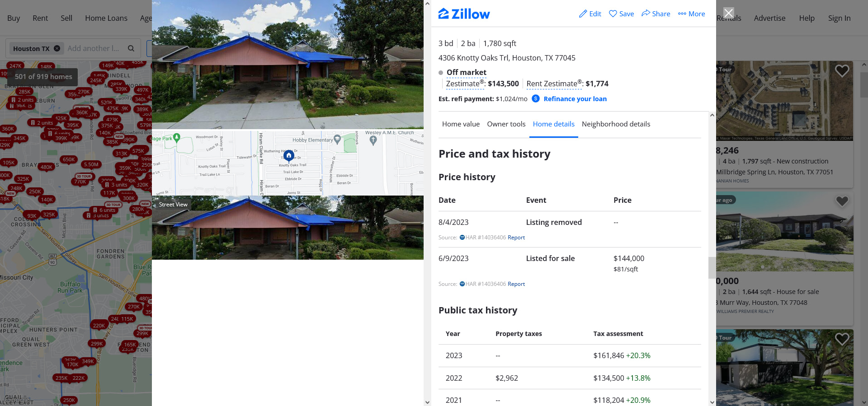This screenshot has height=406, width=868.
Task: Click the Village Park map marker
Action: point(177,137)
